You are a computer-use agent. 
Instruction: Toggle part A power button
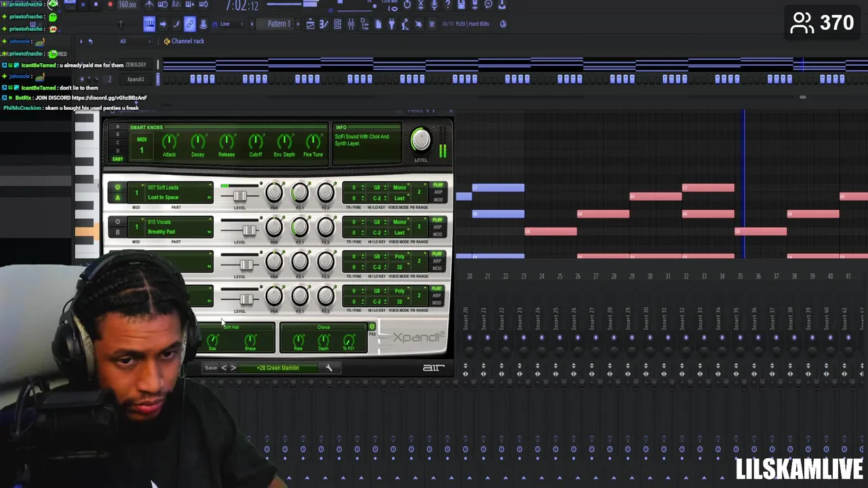(117, 188)
